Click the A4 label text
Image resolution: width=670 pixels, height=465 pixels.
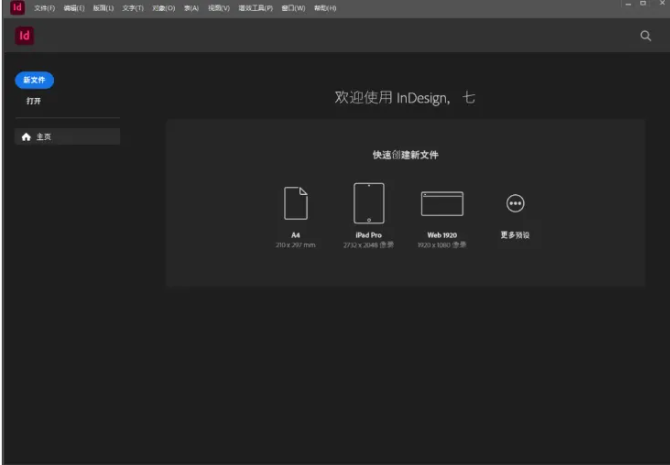pyautogui.click(x=296, y=235)
